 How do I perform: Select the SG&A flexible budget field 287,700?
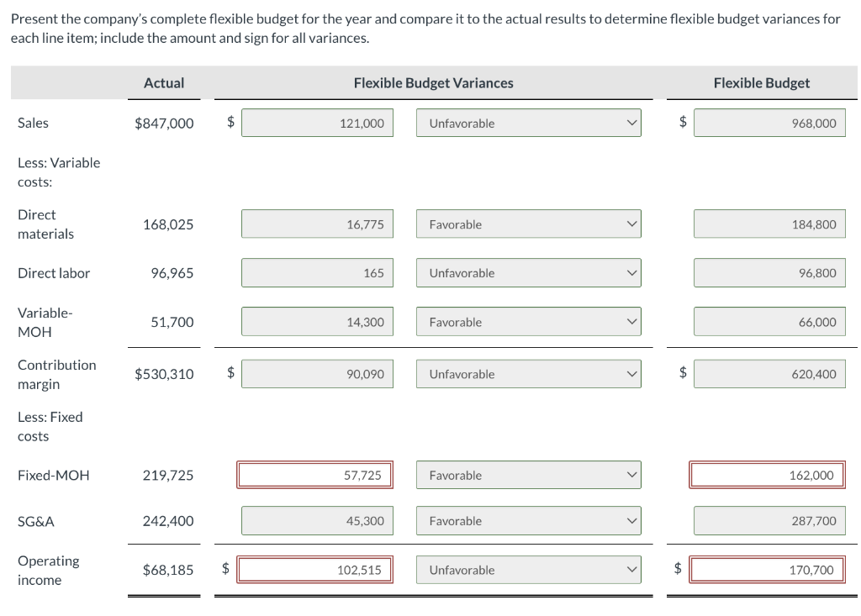[769, 520]
